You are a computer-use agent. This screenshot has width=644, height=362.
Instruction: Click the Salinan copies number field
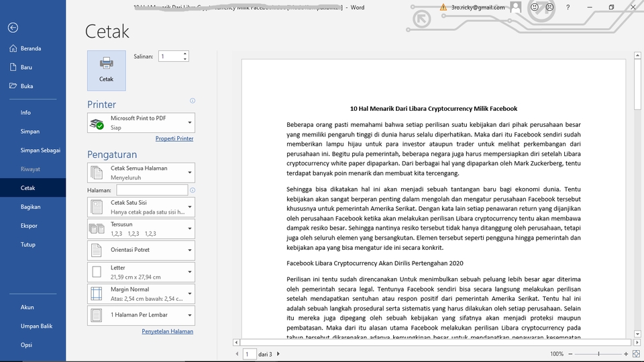coord(171,56)
